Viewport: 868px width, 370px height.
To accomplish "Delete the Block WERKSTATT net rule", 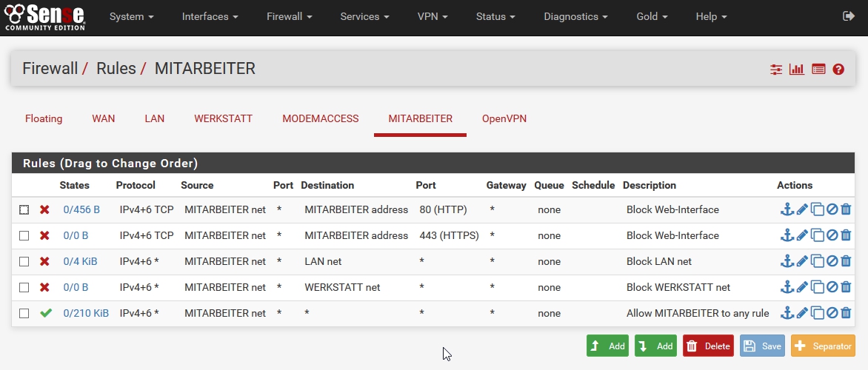I will [846, 287].
